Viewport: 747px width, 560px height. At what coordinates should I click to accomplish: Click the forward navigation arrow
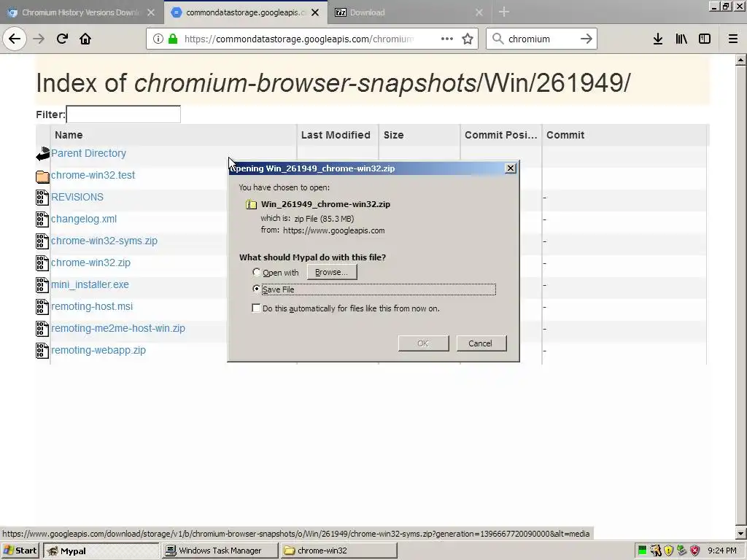(39, 39)
